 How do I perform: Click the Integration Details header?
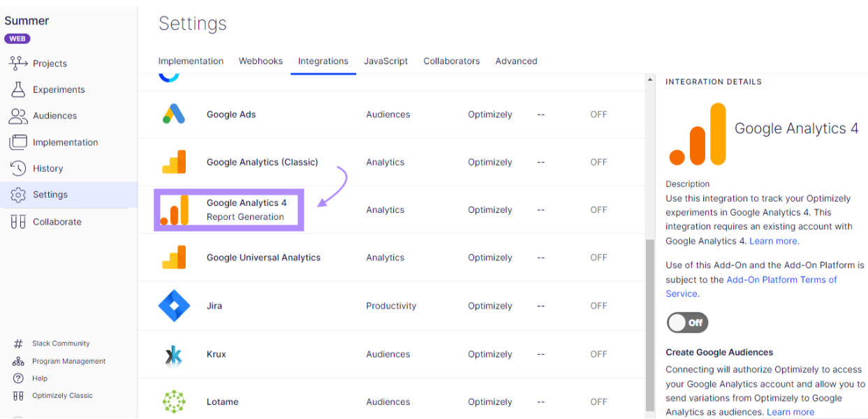pyautogui.click(x=713, y=82)
